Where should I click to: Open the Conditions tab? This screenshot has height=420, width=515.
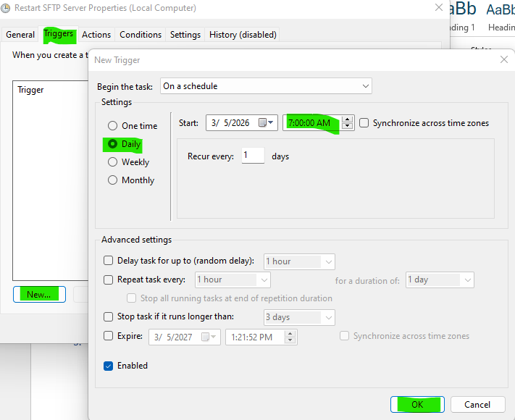coord(141,35)
